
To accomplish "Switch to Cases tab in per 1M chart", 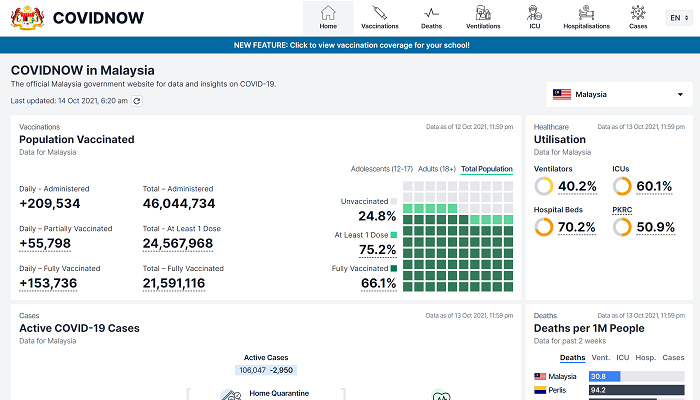I will tap(673, 358).
